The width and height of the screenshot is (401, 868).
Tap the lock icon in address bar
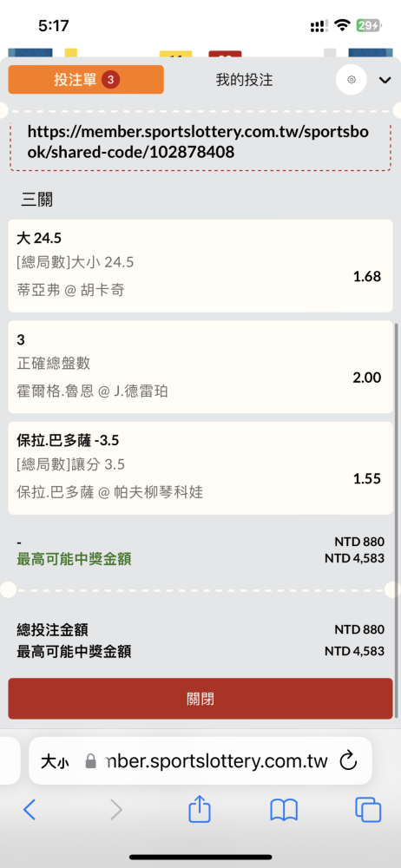91,762
